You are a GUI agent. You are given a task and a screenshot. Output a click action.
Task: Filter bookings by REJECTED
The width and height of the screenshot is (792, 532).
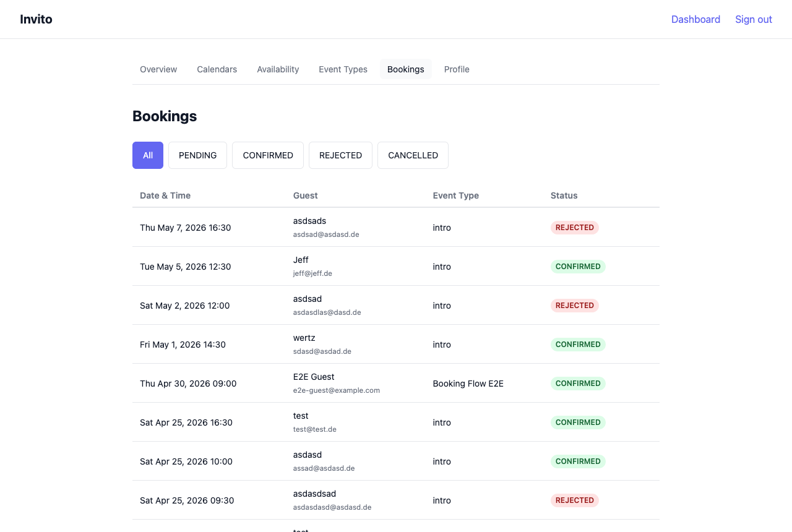point(340,155)
